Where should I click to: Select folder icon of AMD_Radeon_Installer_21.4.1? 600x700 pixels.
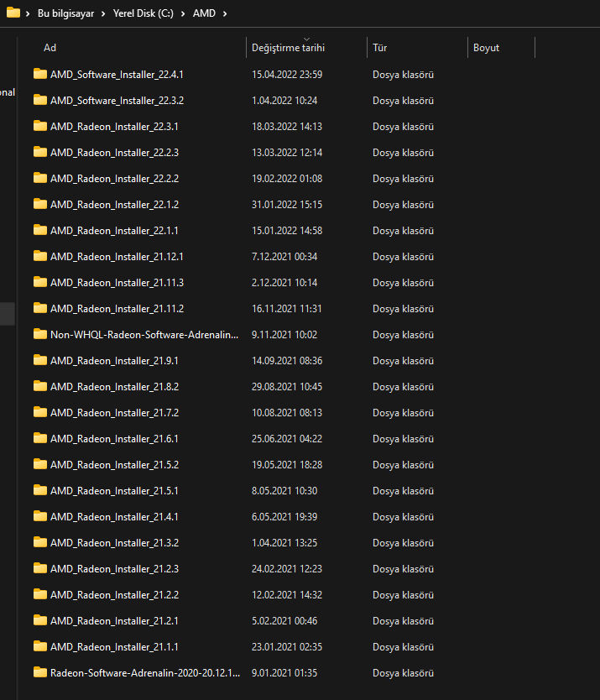[x=40, y=516]
